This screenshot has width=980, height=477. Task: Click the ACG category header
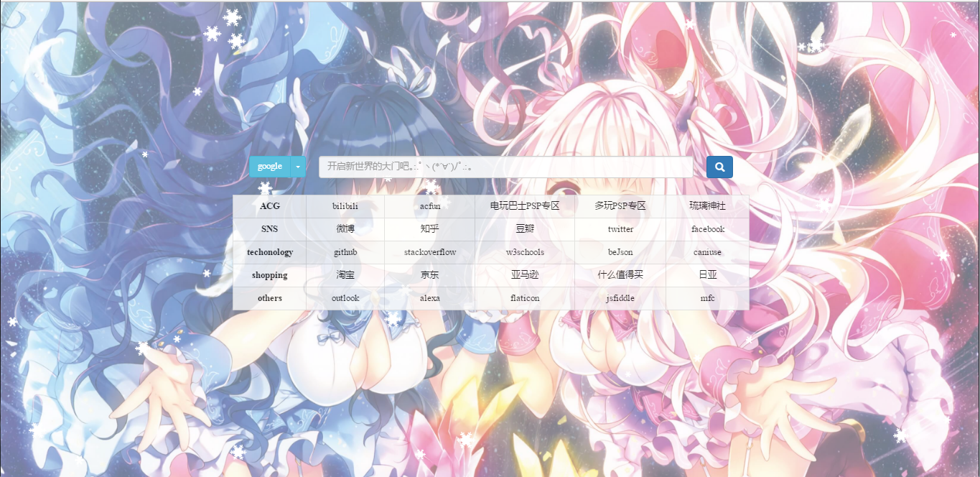(x=270, y=206)
